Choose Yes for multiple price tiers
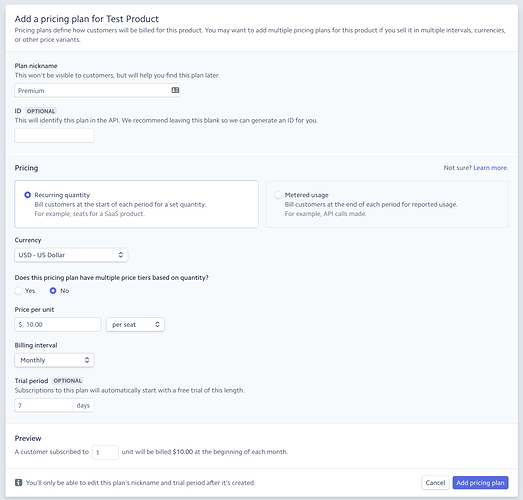Viewport: 523px width, 500px height. 18,291
